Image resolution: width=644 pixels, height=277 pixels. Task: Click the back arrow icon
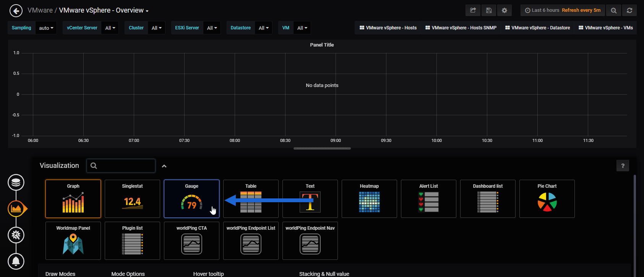click(16, 11)
